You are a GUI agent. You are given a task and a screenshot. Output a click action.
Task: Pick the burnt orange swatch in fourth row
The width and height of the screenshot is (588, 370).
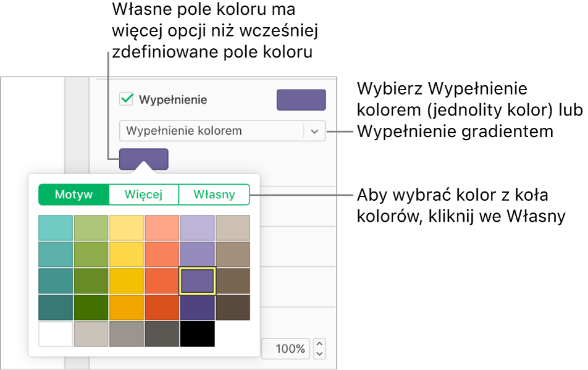coord(162,308)
